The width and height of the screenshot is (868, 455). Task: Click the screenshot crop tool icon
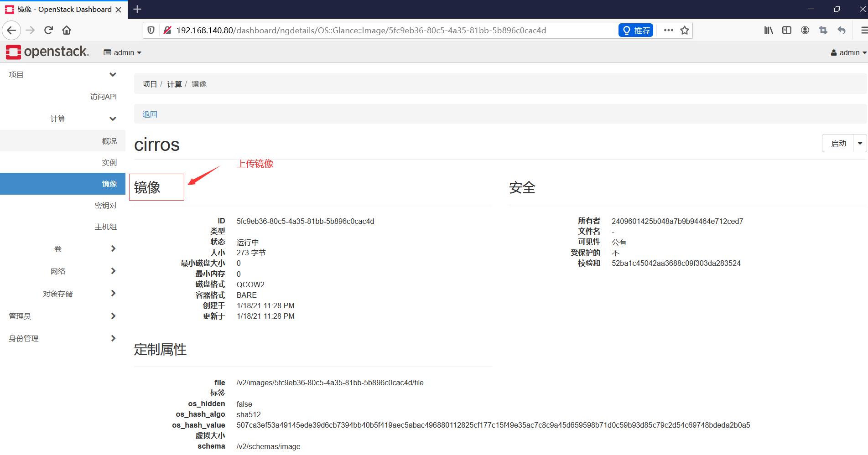point(823,31)
